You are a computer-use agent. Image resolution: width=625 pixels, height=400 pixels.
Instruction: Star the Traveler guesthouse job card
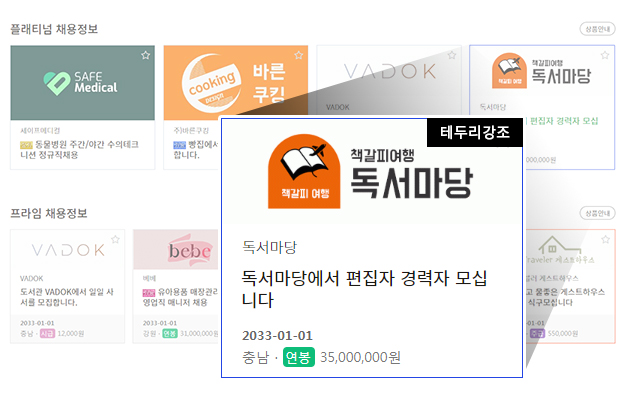(605, 239)
